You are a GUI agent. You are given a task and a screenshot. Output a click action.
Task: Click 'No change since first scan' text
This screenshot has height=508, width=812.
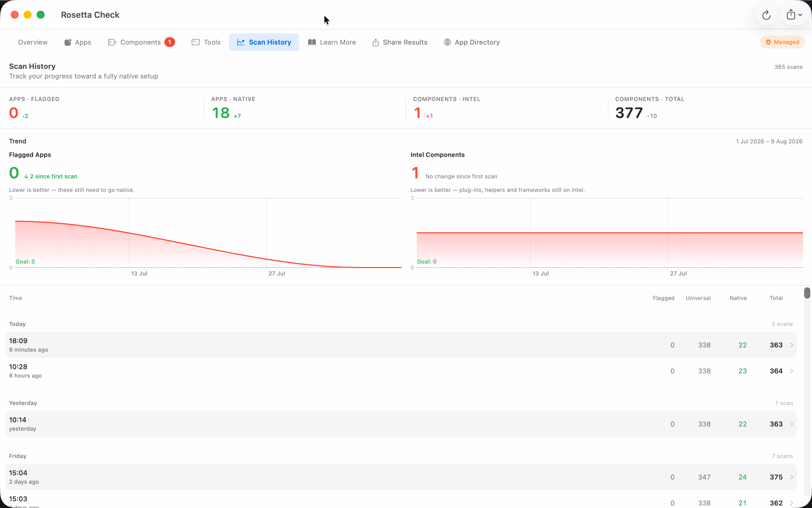point(461,176)
